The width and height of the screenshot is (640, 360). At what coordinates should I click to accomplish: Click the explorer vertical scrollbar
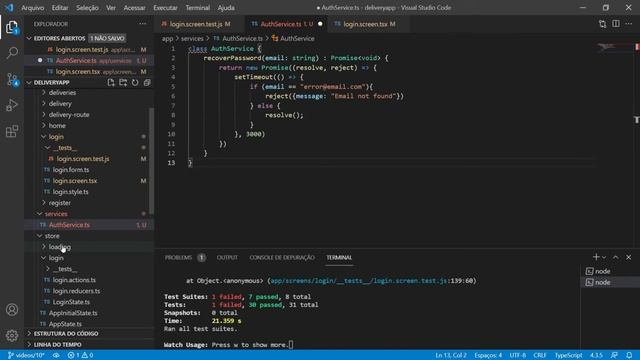coord(151,160)
